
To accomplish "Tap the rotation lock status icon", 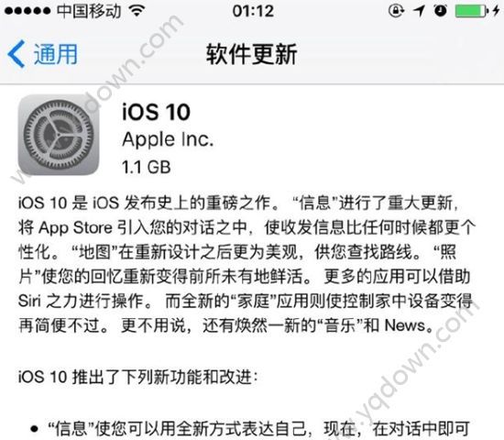I will 396,11.
